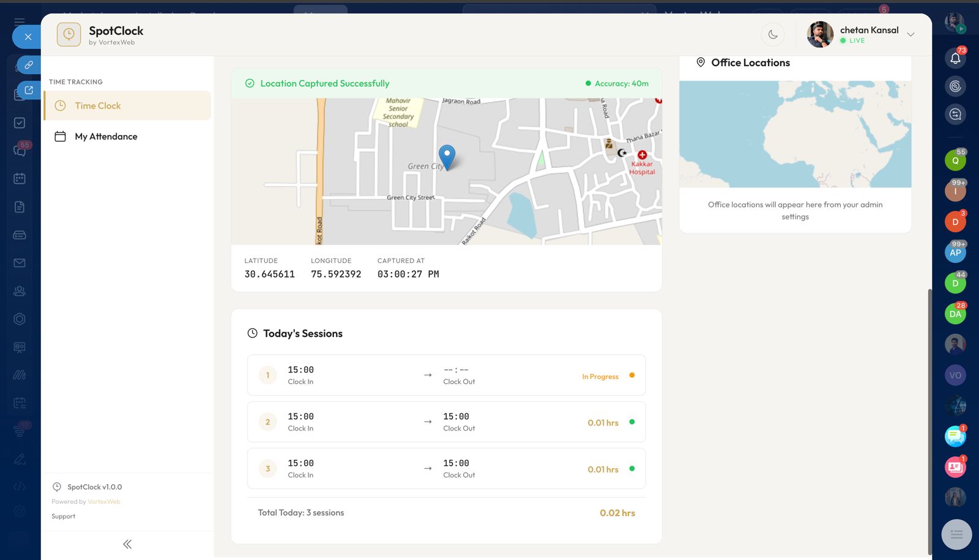This screenshot has height=560, width=979.
Task: Select session 1 In Progress row
Action: [446, 375]
